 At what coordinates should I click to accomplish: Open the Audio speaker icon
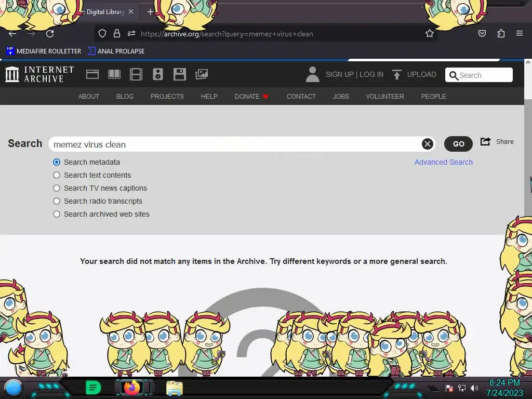tap(158, 74)
